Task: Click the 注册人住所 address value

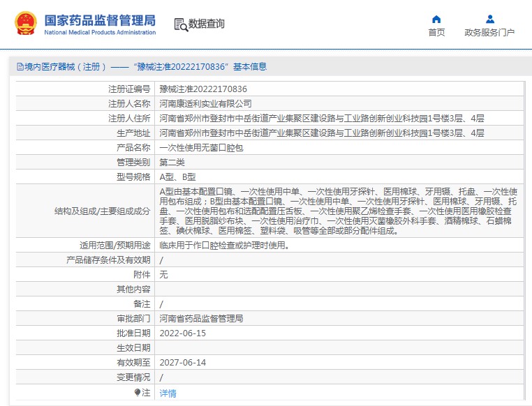Action: pos(322,119)
